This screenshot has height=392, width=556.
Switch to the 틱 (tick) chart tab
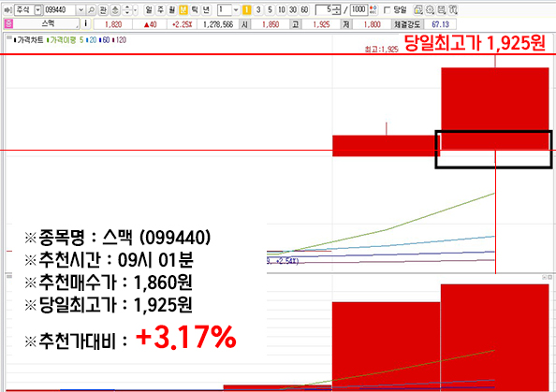coord(195,10)
